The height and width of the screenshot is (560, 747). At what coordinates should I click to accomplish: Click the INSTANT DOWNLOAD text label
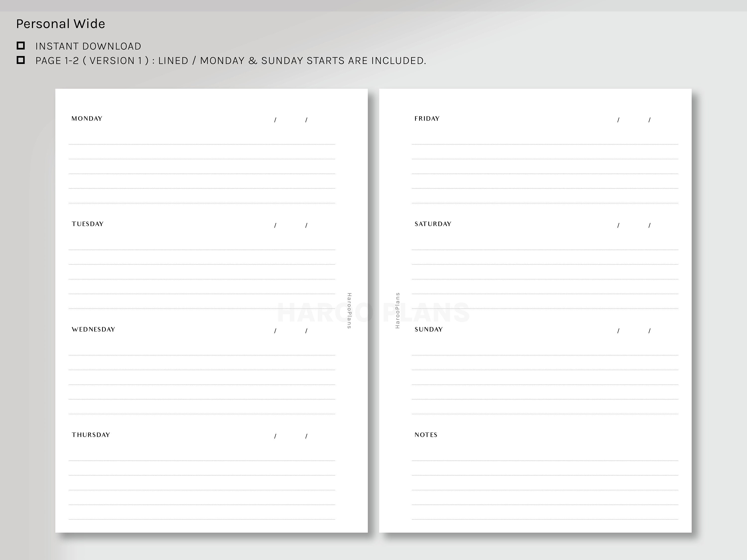point(88,46)
